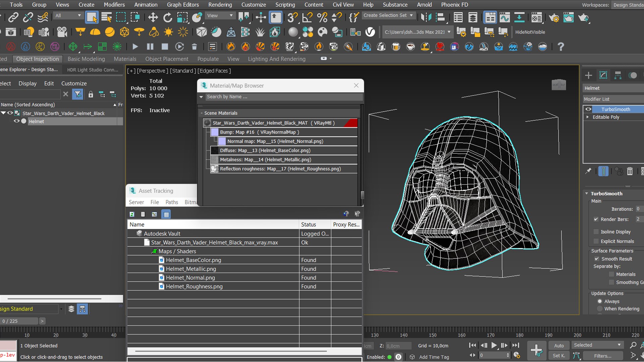Click the Mirror tool icon
The height and width of the screenshot is (362, 644).
click(x=426, y=17)
